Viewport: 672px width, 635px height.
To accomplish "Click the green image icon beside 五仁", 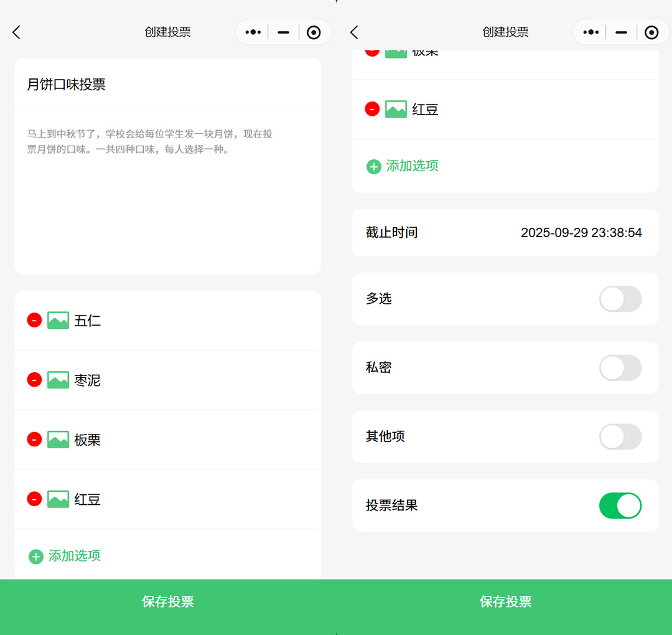I will coord(58,321).
